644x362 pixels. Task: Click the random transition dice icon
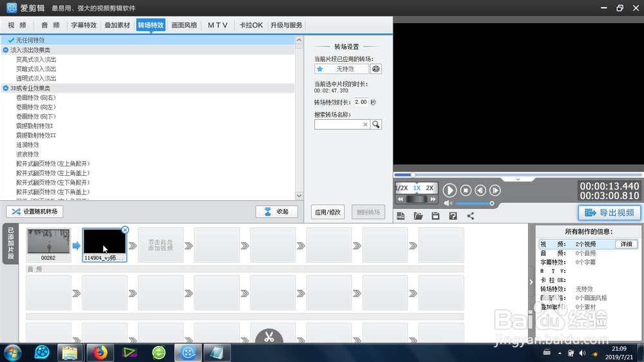tap(376, 69)
